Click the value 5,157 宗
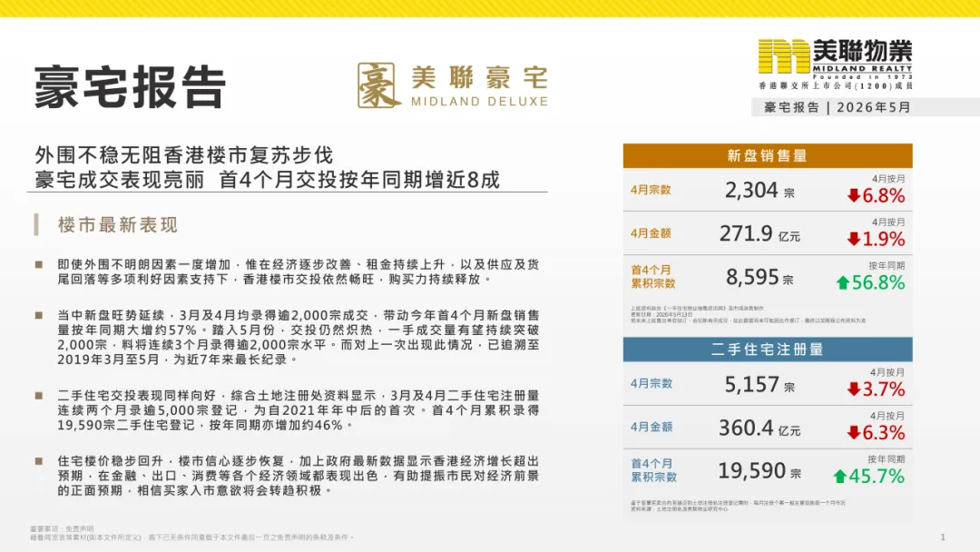 click(759, 384)
